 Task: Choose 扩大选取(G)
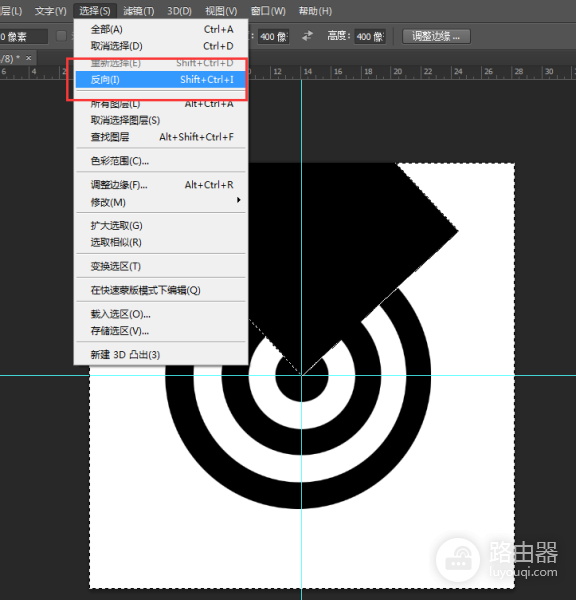tap(161, 226)
